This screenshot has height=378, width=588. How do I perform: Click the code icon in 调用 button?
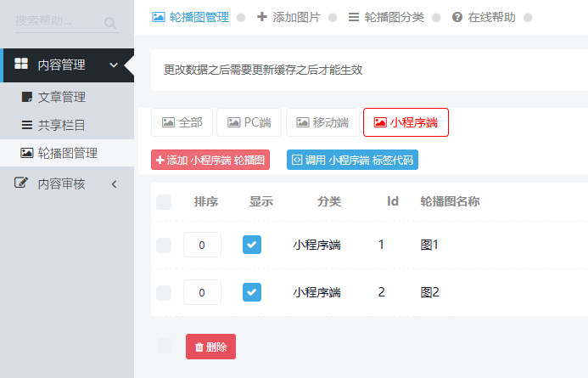coord(297,160)
